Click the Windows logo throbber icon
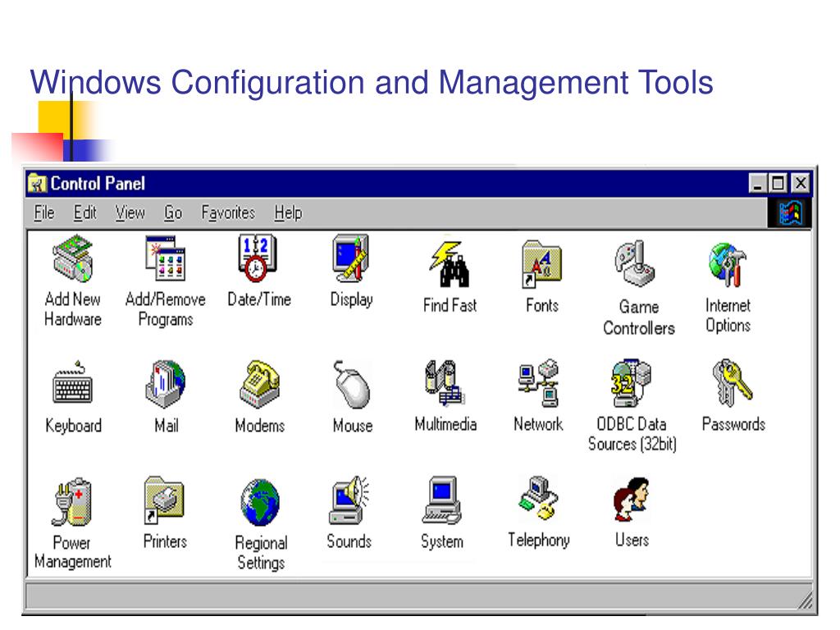Image resolution: width=840 pixels, height=630 pixels. (790, 213)
